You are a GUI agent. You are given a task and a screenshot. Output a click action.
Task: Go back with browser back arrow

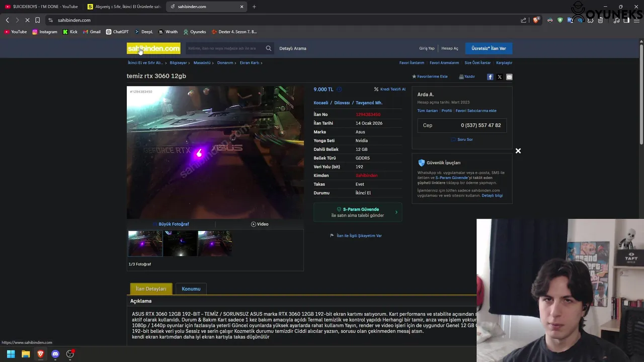coord(7,20)
